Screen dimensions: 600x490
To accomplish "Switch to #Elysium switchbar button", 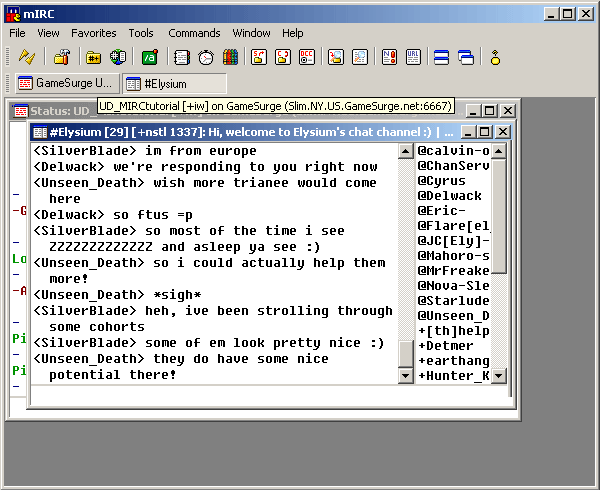I will 174,83.
